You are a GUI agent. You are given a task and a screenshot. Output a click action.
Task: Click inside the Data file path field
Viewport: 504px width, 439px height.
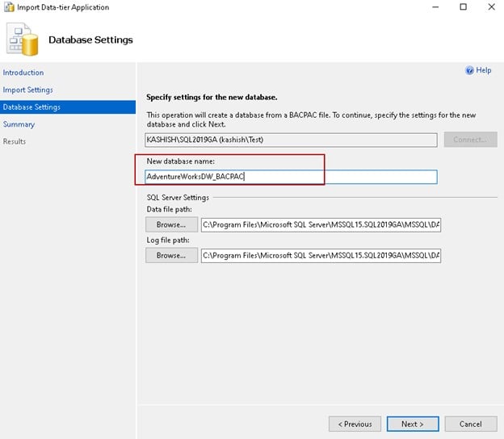pos(321,224)
